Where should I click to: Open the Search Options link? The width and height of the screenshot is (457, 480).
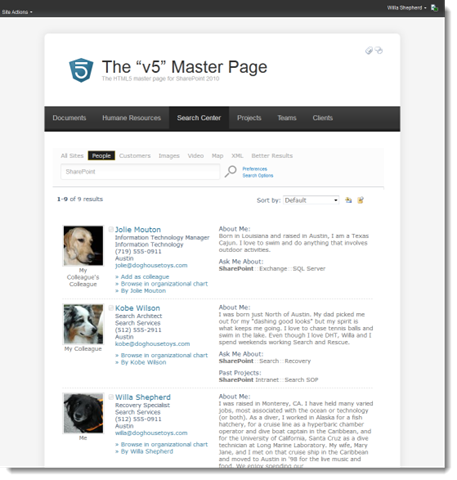tap(258, 175)
